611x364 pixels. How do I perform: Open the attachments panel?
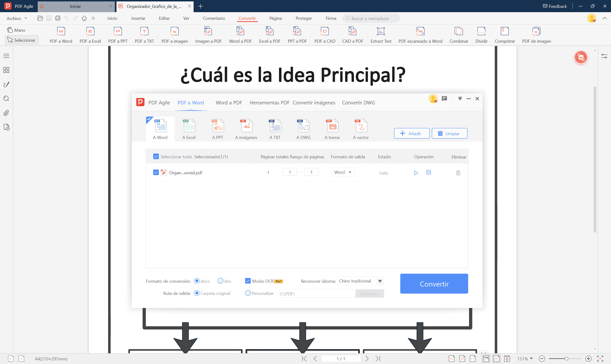[6, 113]
